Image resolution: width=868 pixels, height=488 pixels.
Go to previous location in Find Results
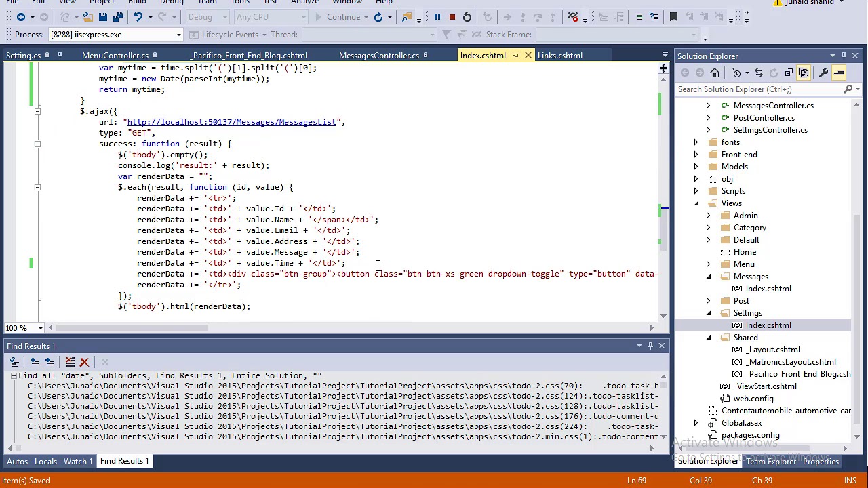35,362
